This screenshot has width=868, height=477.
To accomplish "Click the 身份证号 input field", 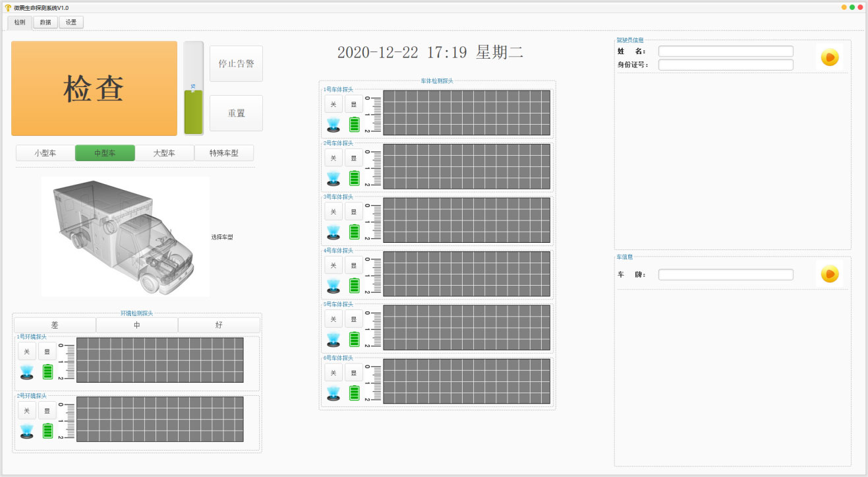I will 725,65.
